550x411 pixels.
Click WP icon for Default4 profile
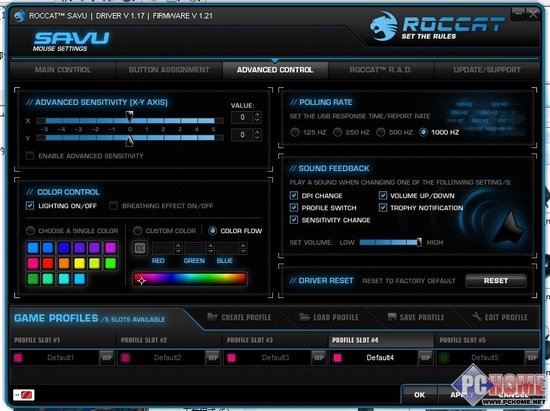[x=425, y=358]
